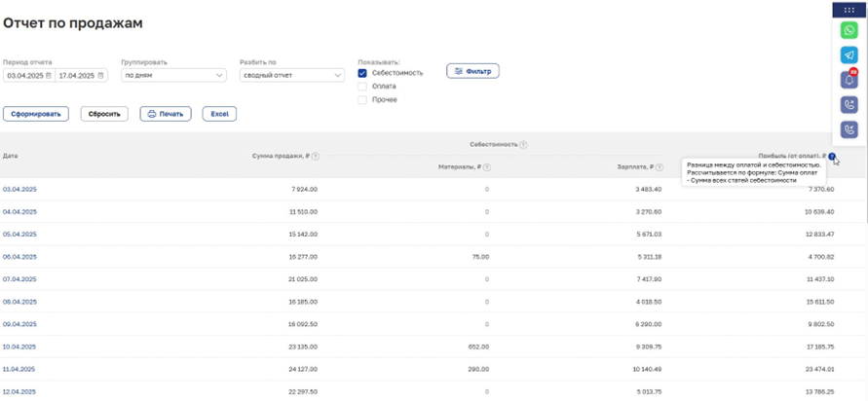The width and height of the screenshot is (868, 401).
Task: Open the 07.04.2025 date link
Action: click(x=19, y=279)
